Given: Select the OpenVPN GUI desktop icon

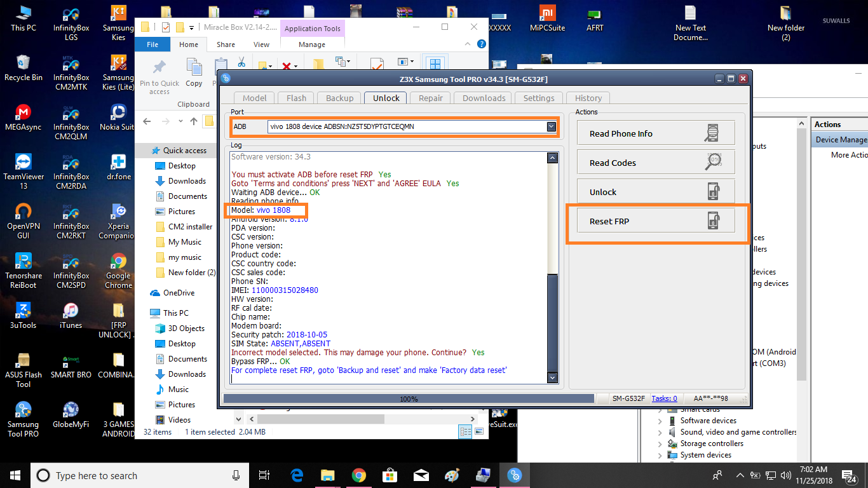Looking at the screenshot, I should pyautogui.click(x=24, y=221).
